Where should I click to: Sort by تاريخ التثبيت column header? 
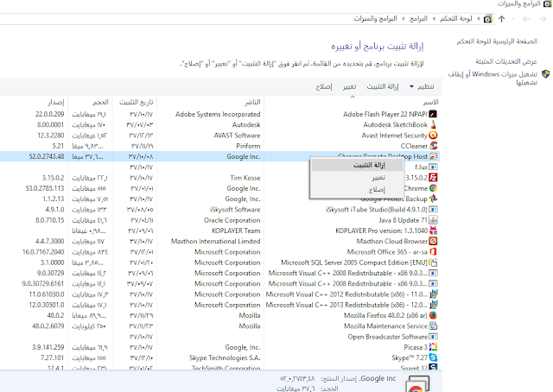point(135,102)
